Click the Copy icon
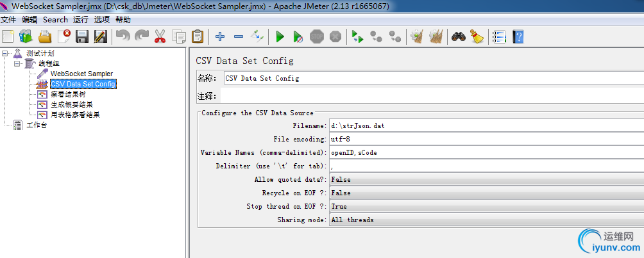Viewport: 644px width, 258px height. (179, 36)
